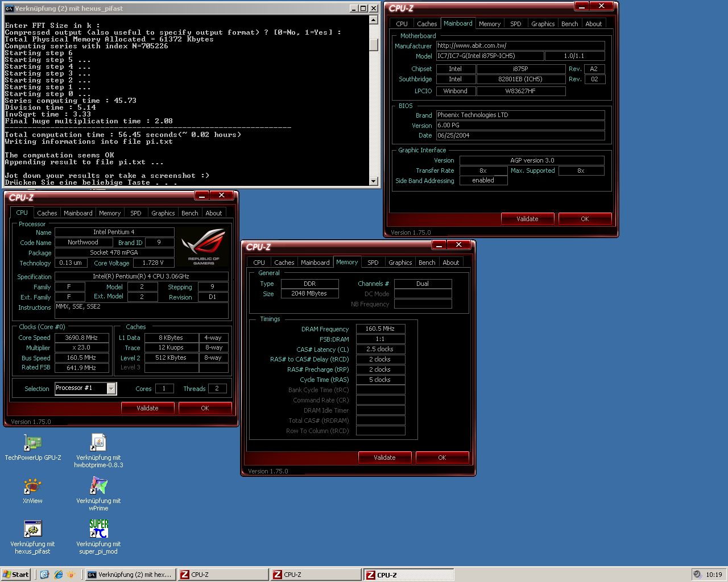Click Validate in Memory tab window
Screen dimensions: 728x582
[384, 458]
